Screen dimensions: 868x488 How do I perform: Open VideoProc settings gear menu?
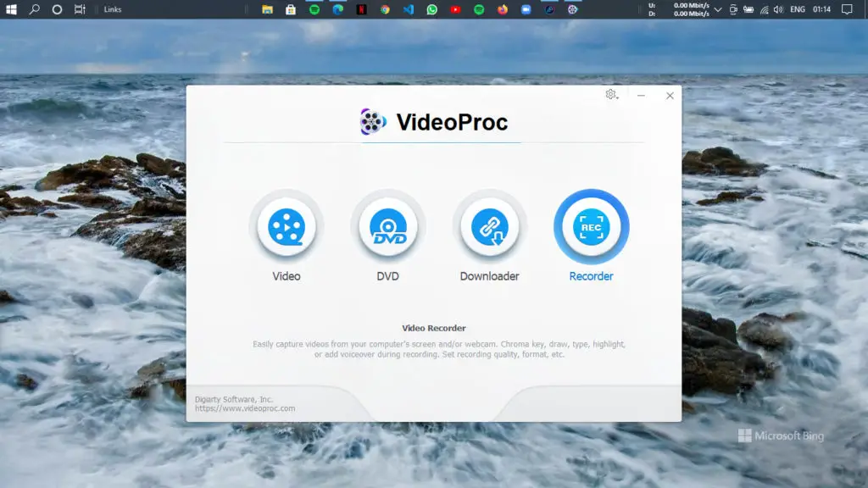pos(611,95)
